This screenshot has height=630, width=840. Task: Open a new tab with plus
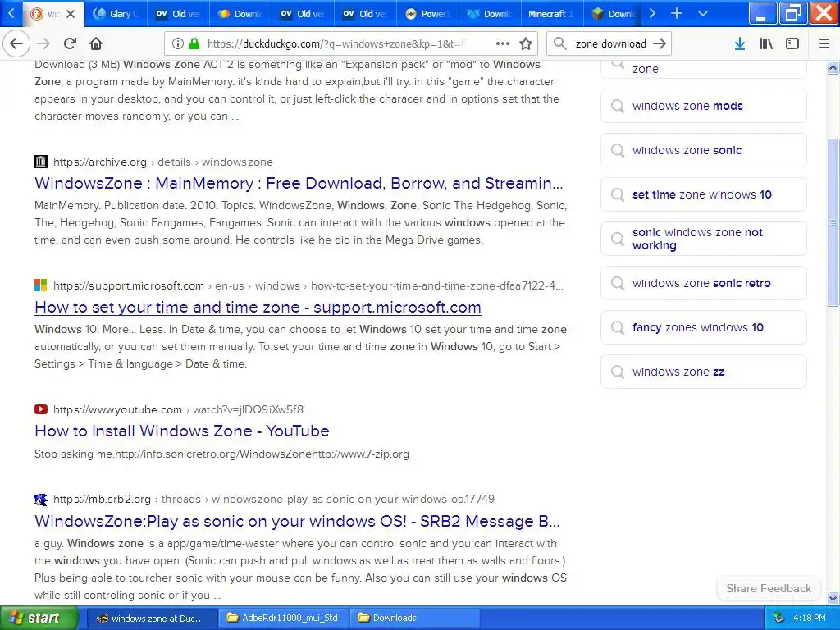click(677, 13)
